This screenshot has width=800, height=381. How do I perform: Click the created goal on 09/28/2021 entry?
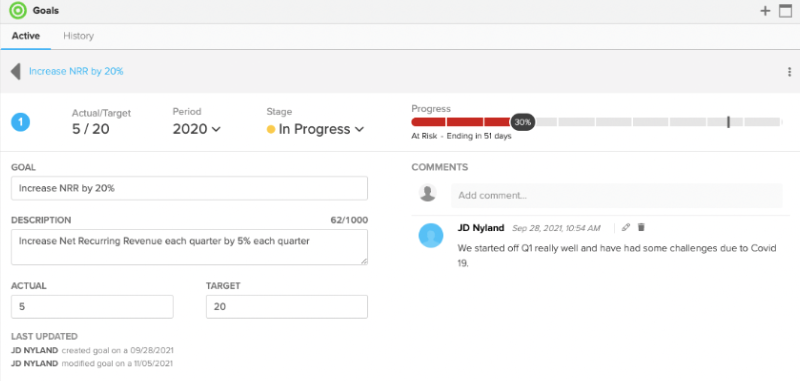(x=92, y=350)
